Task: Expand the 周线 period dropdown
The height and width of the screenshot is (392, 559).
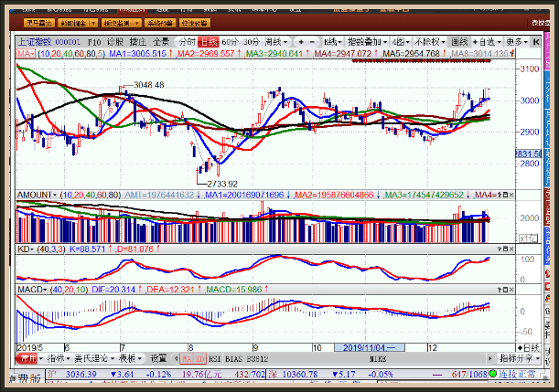Action: point(275,42)
